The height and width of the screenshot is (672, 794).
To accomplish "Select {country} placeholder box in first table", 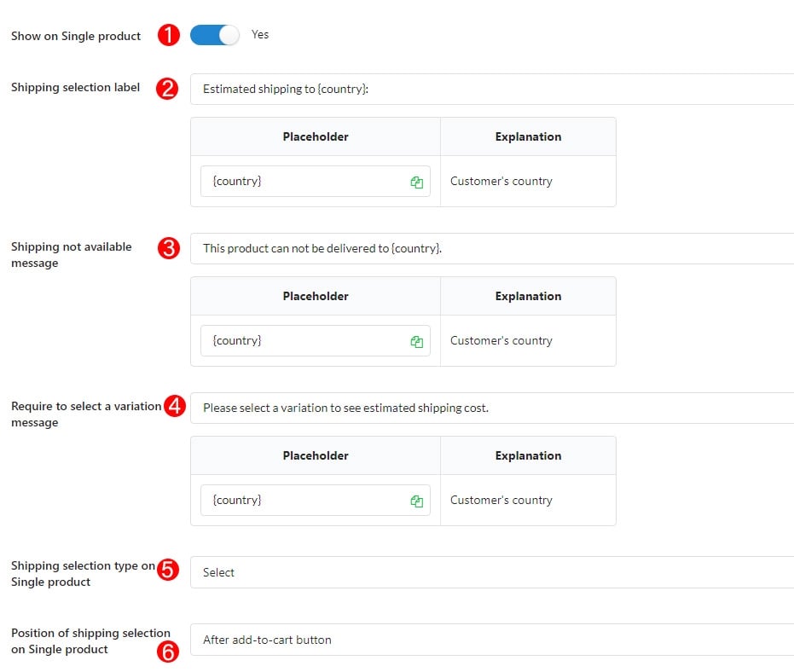I will click(315, 182).
